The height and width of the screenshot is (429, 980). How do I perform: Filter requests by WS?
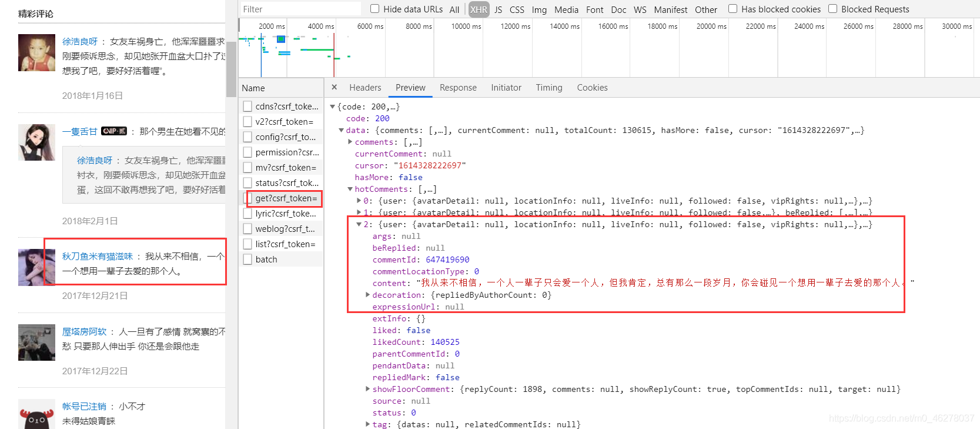(x=640, y=9)
